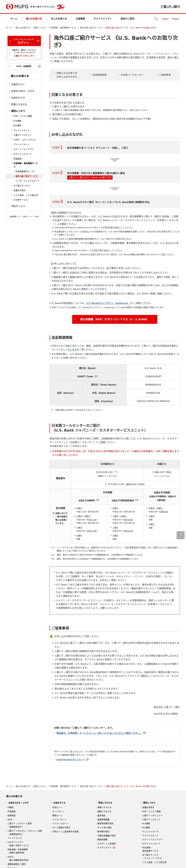
Task: Open 三菱UFJデビット sidebar item
Action: coord(22,135)
